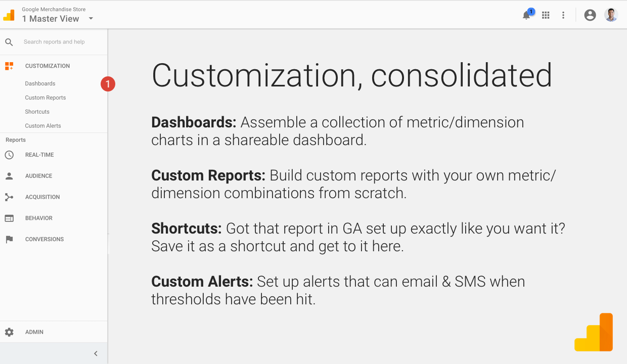Open the Admin settings gear

click(9, 332)
